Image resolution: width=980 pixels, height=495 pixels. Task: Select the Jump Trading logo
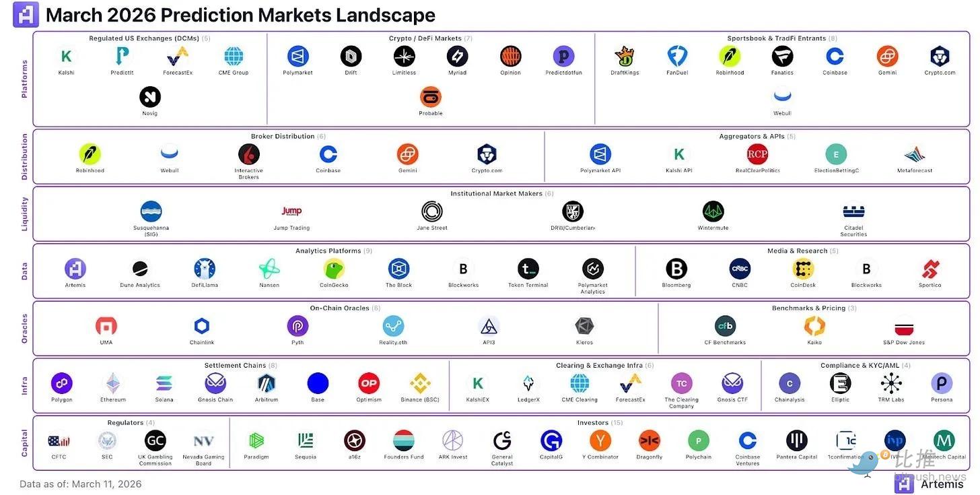click(x=291, y=211)
